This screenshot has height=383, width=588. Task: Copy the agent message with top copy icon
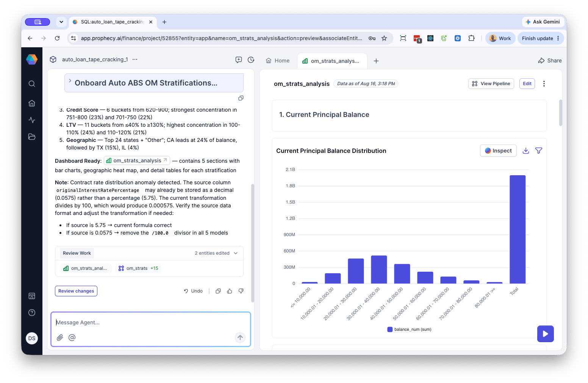pos(241,98)
